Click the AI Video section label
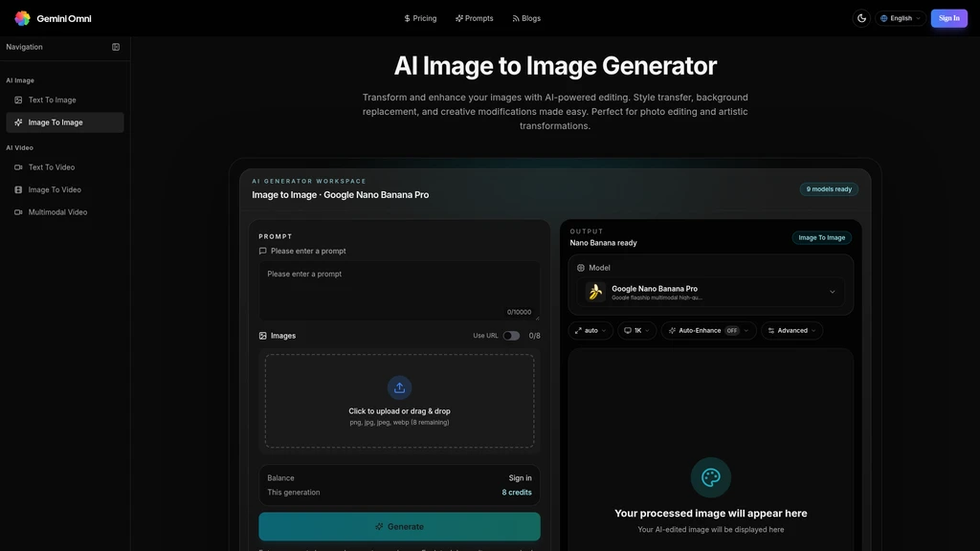 click(x=19, y=148)
